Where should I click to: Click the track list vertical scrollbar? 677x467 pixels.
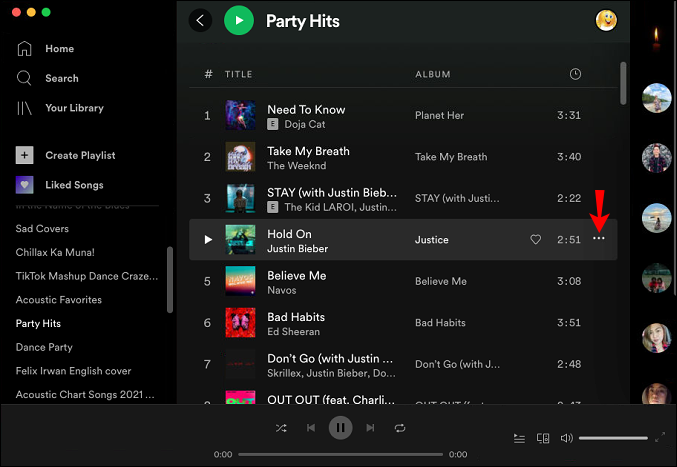point(623,83)
